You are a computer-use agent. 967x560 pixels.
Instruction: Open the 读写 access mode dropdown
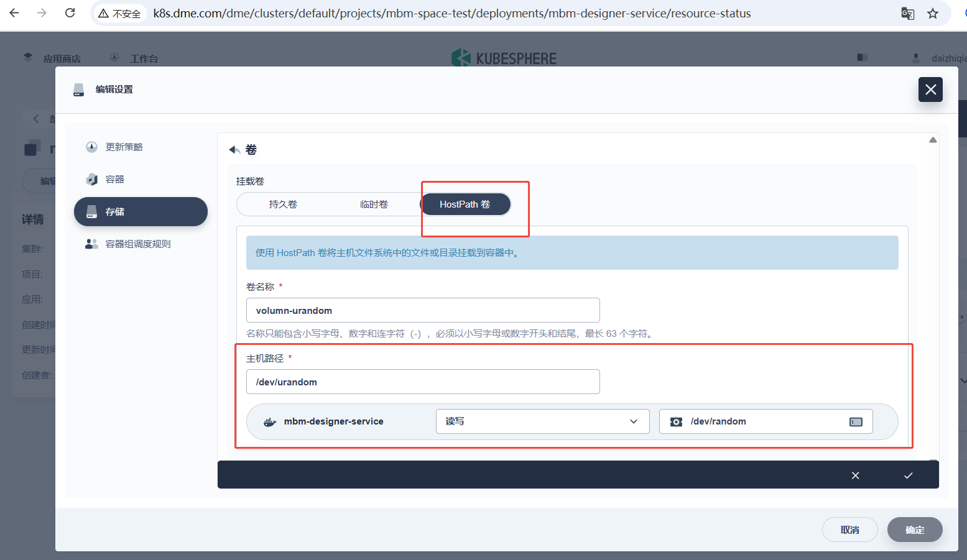click(542, 421)
